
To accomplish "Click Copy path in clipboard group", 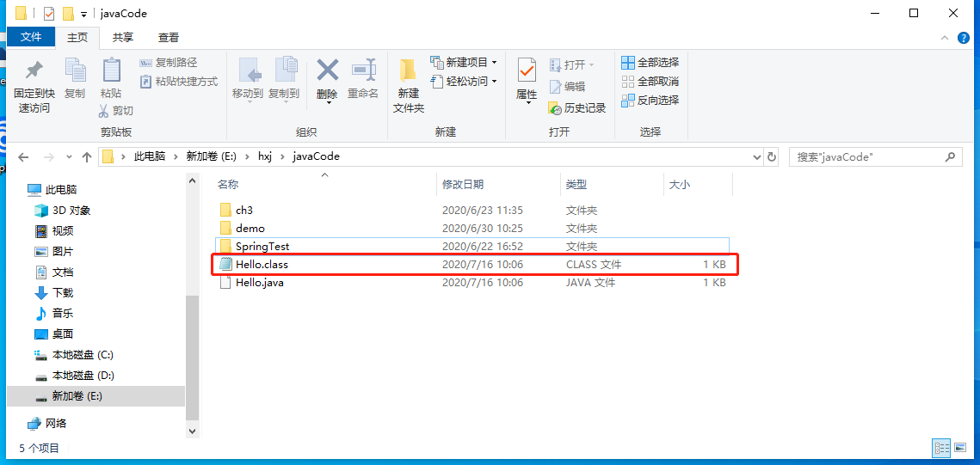I will tap(168, 63).
